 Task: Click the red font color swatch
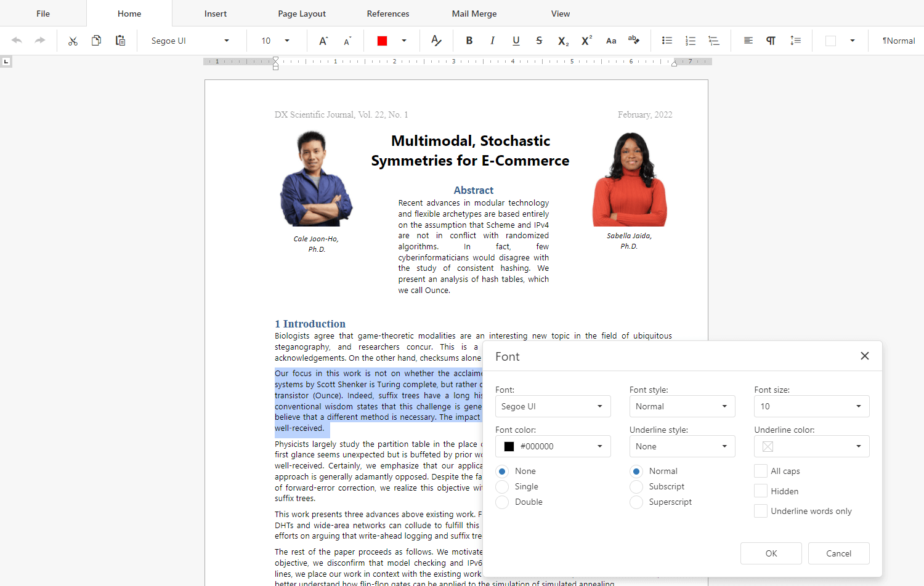(x=382, y=41)
